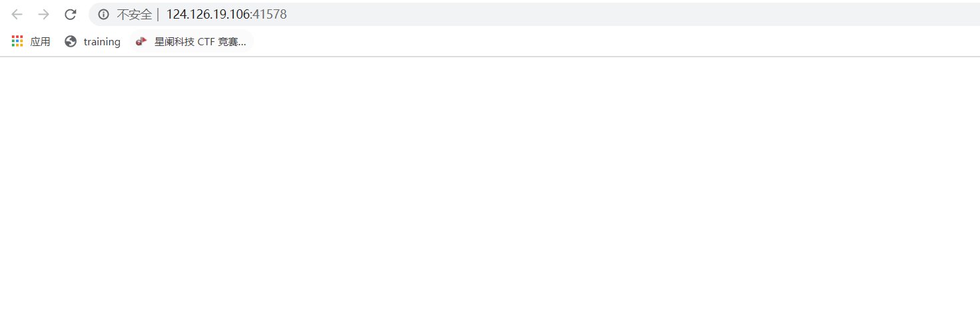980x321 pixels.
Task: Click the 124.126.19.106 address text
Action: [209, 14]
